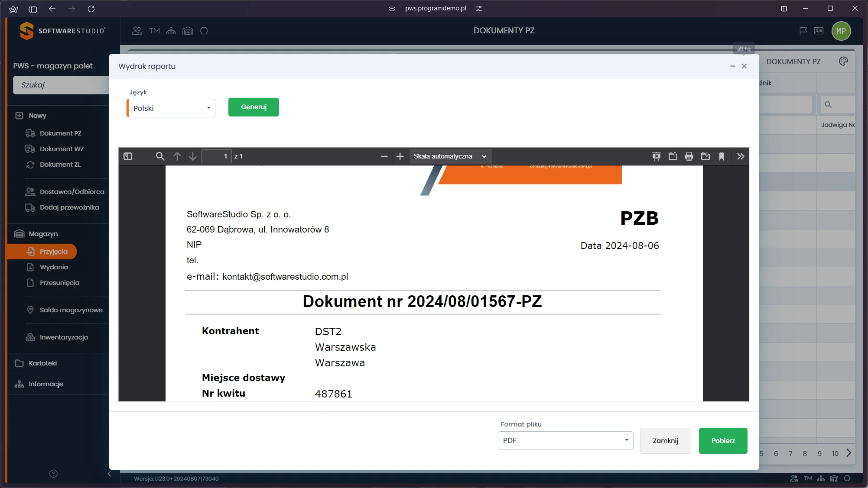The image size is (868, 488).
Task: Open the Skala automatyczna zoom dropdown
Action: tap(450, 156)
